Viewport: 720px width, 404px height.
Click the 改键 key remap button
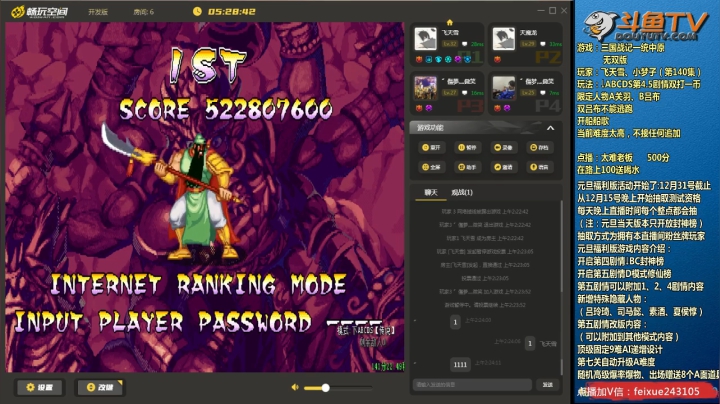(x=100, y=387)
